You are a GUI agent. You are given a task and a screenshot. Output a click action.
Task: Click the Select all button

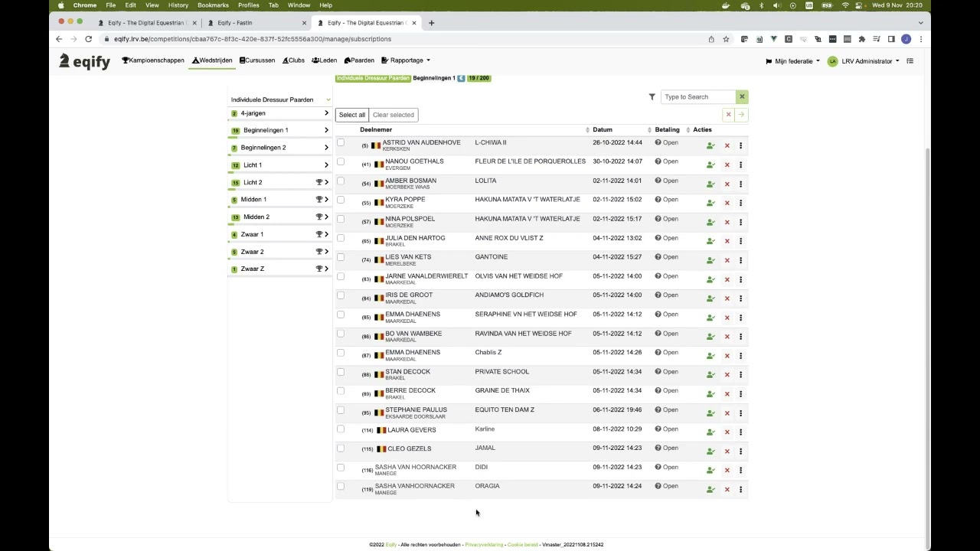352,115
